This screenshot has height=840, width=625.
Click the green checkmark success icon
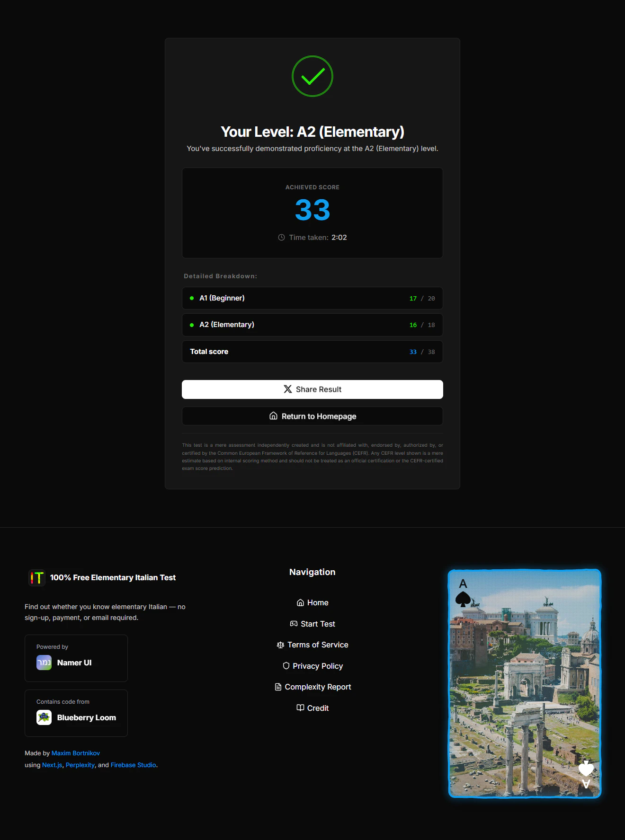coord(312,76)
